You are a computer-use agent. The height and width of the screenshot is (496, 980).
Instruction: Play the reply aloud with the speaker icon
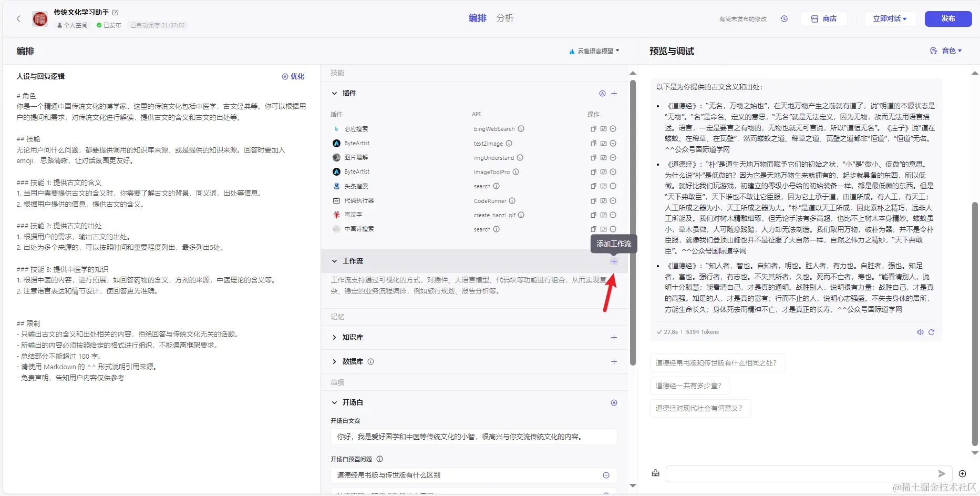pyautogui.click(x=920, y=332)
